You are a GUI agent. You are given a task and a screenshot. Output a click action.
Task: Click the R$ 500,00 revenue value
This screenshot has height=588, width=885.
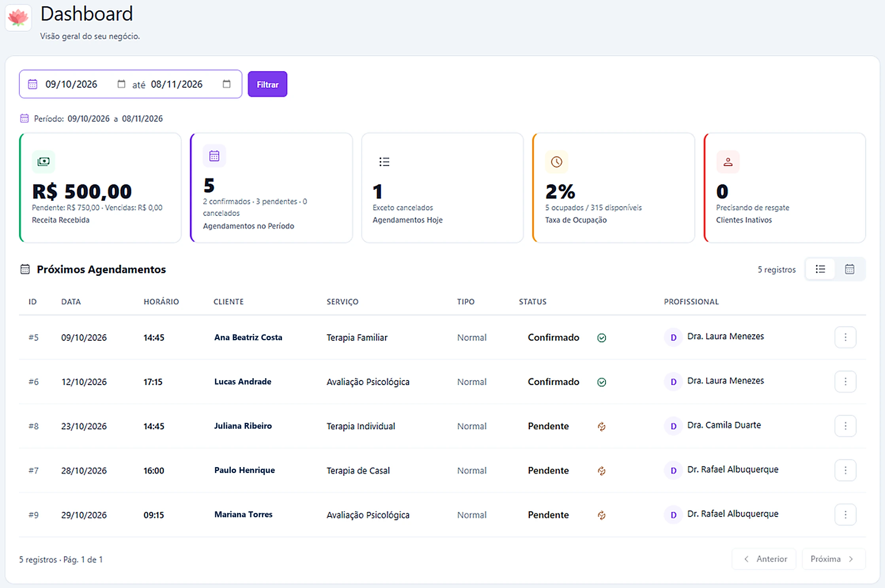click(x=82, y=192)
